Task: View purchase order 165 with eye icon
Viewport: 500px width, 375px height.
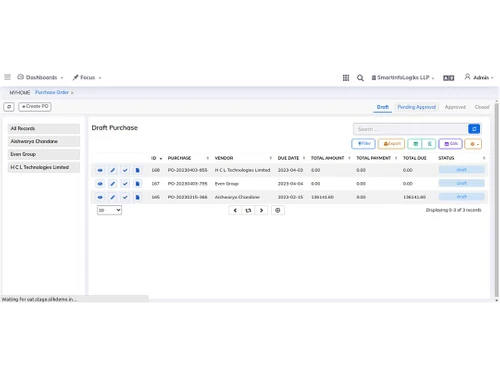Action: tap(100, 197)
